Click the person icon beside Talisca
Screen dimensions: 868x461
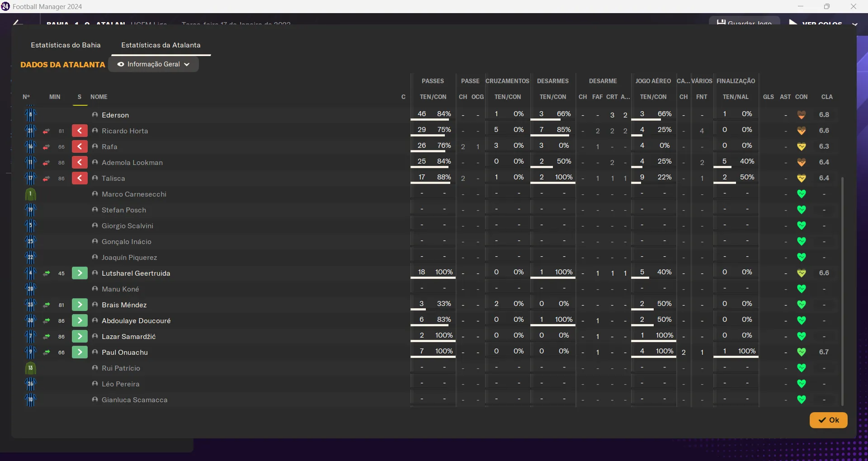[95, 178]
